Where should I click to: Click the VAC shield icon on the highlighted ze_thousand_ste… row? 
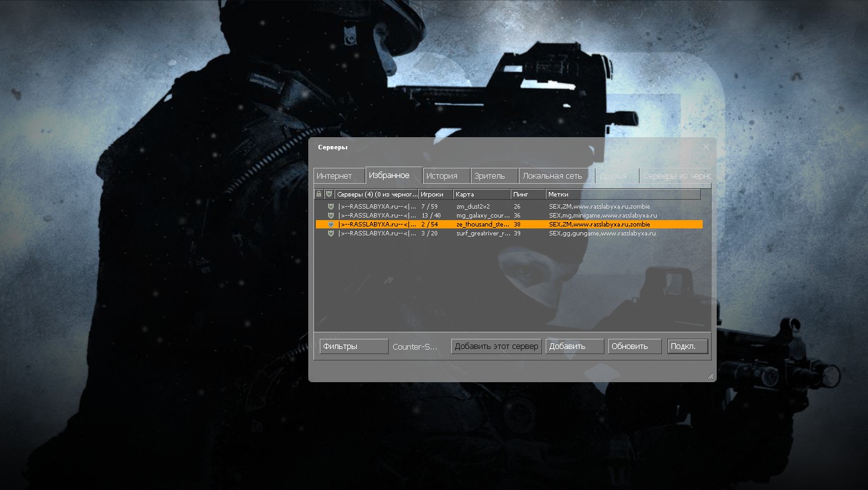(x=331, y=225)
